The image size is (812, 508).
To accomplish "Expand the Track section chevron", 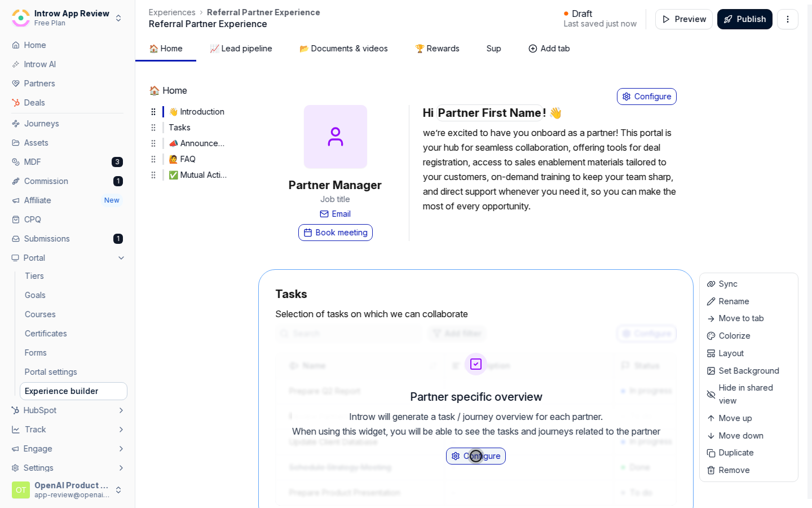I will coord(121,430).
